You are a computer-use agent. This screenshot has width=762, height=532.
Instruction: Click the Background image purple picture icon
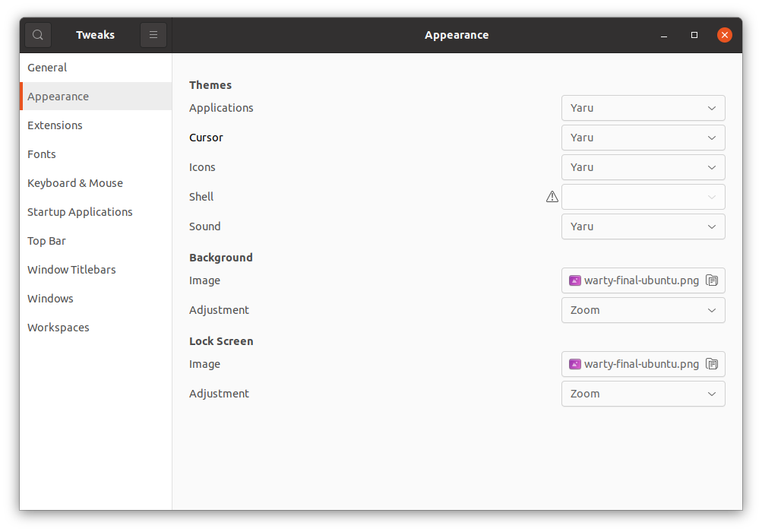pyautogui.click(x=575, y=280)
